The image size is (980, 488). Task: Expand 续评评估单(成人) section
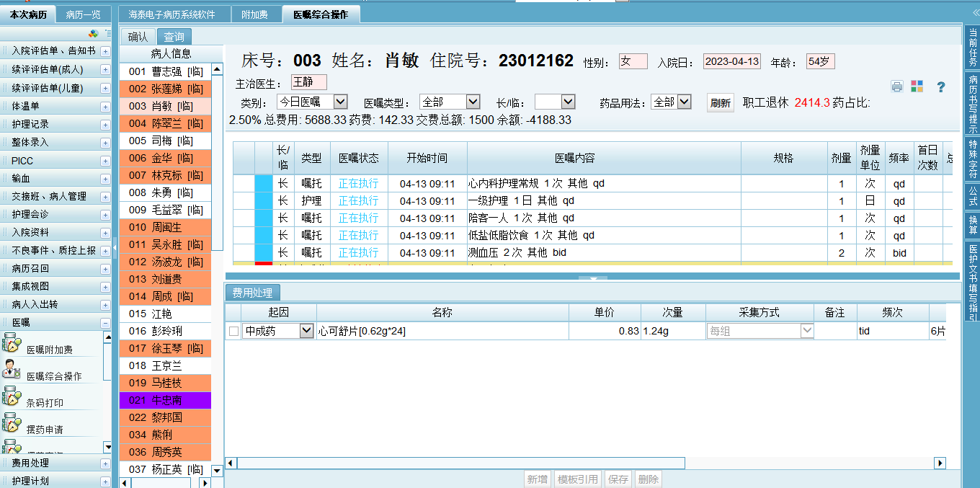[105, 70]
